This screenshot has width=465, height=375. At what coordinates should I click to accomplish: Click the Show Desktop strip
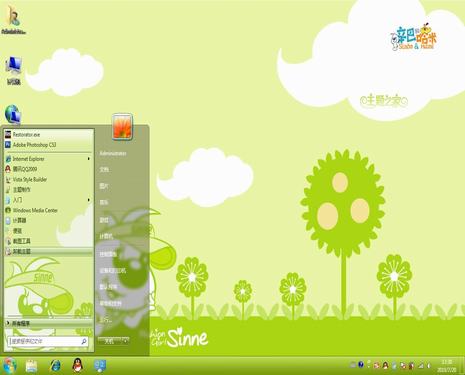click(x=462, y=366)
